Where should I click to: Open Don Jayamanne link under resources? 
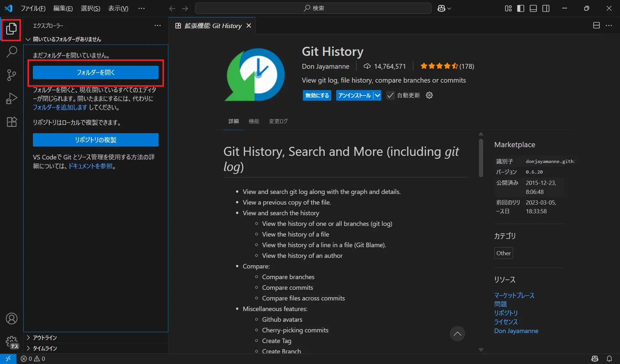click(x=516, y=331)
